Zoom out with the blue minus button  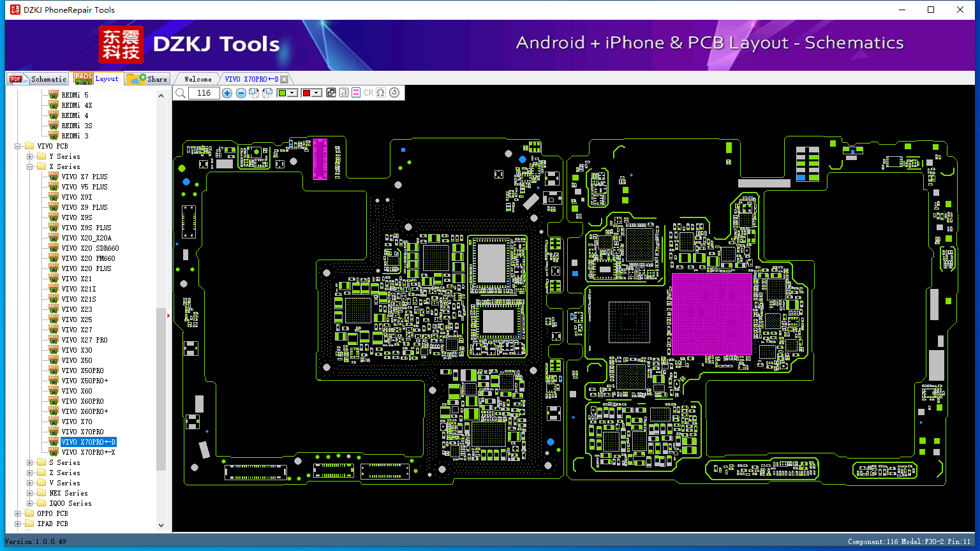[241, 93]
